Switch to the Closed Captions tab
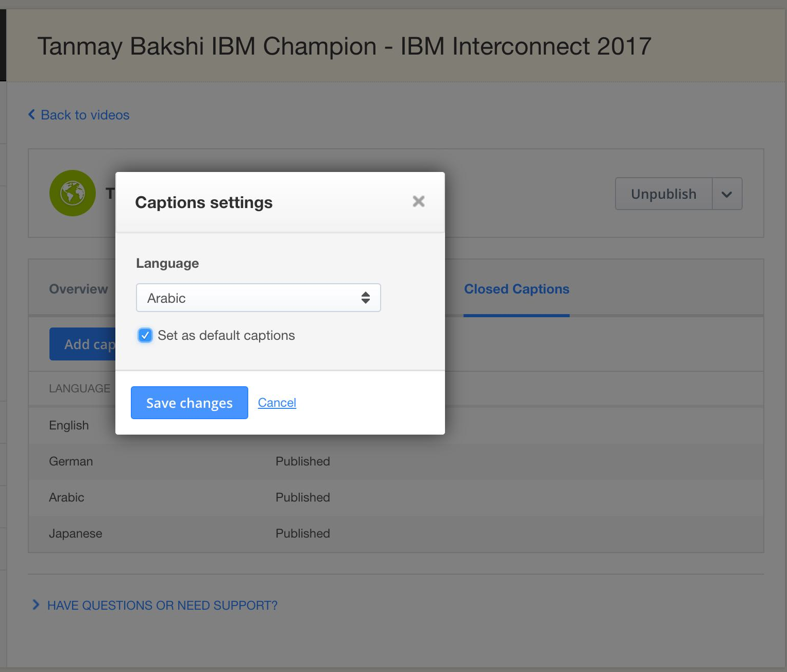The height and width of the screenshot is (672, 787). click(517, 289)
